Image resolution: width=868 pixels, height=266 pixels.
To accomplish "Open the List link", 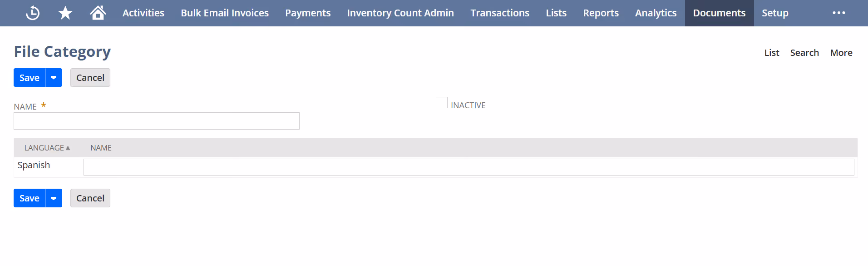I will click(x=771, y=53).
